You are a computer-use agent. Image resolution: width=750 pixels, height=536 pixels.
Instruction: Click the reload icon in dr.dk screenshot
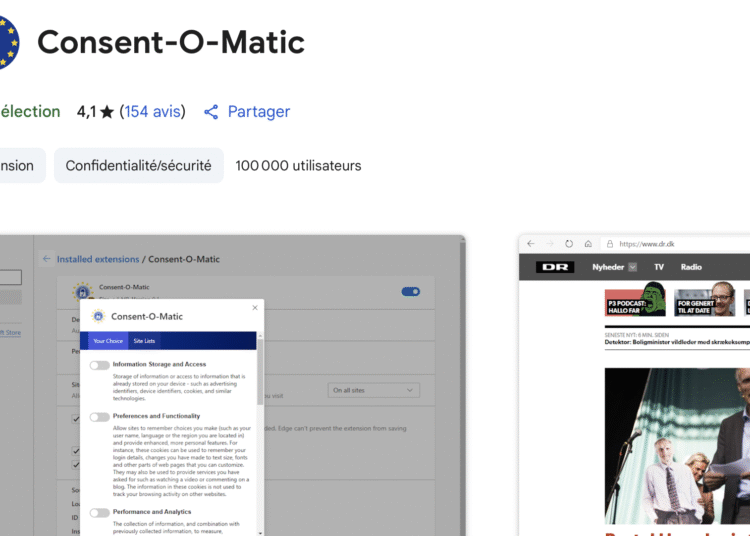[569, 244]
